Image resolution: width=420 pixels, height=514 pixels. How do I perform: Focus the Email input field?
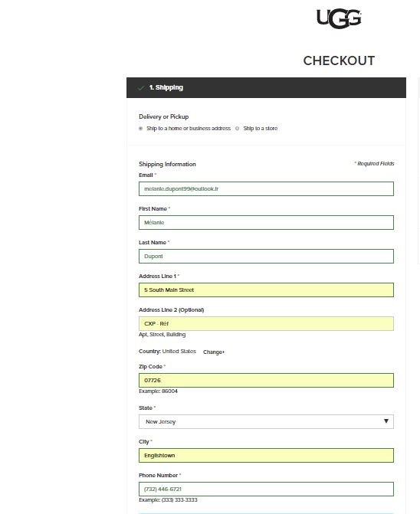click(266, 188)
